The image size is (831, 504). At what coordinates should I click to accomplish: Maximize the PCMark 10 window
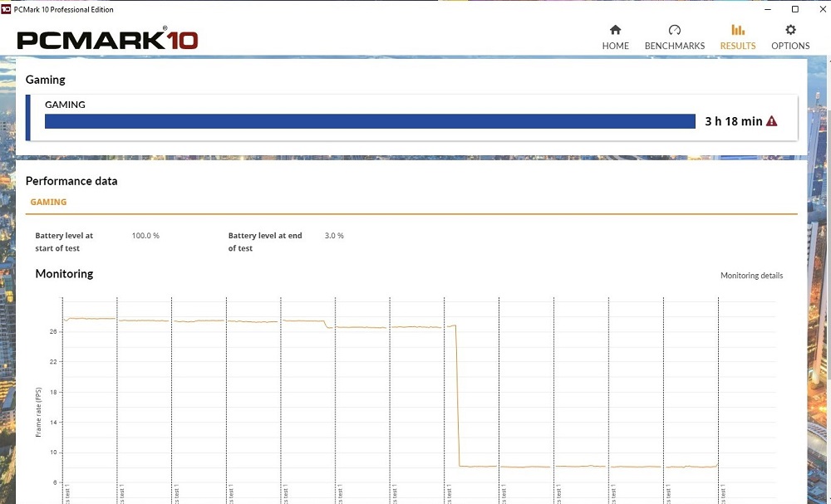tap(795, 9)
